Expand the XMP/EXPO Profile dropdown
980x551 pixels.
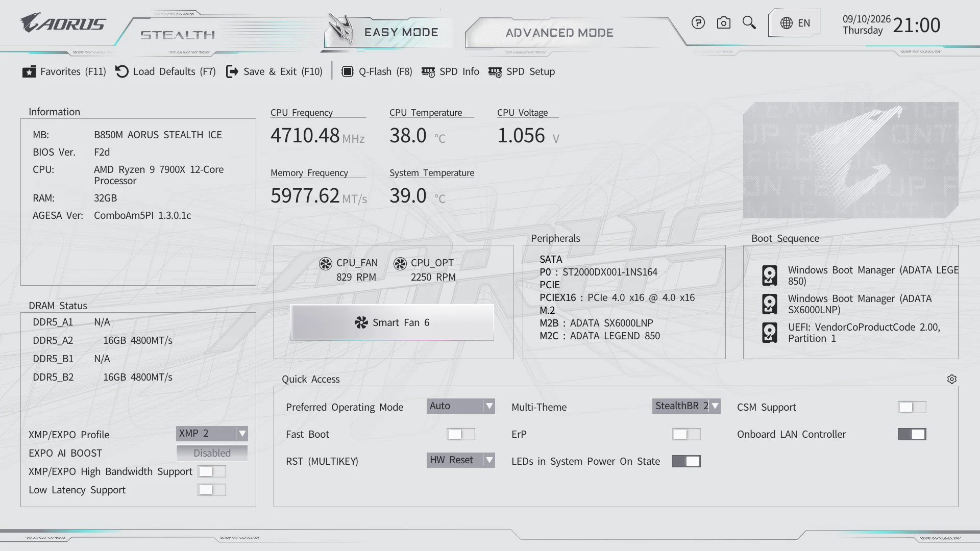tap(212, 433)
